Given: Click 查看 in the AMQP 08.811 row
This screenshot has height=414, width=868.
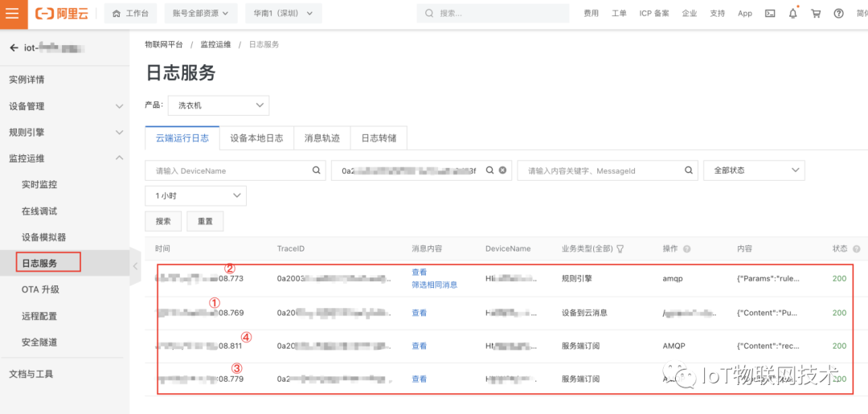Looking at the screenshot, I should pyautogui.click(x=420, y=346).
